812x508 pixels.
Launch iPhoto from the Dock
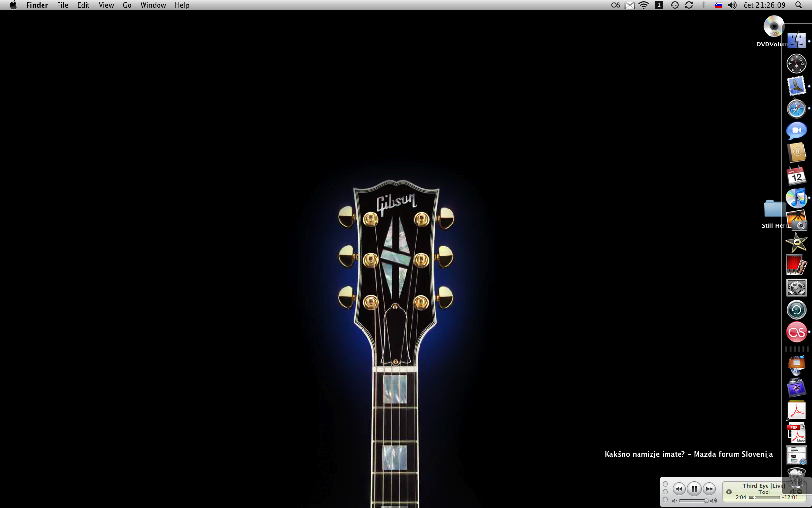(x=797, y=220)
